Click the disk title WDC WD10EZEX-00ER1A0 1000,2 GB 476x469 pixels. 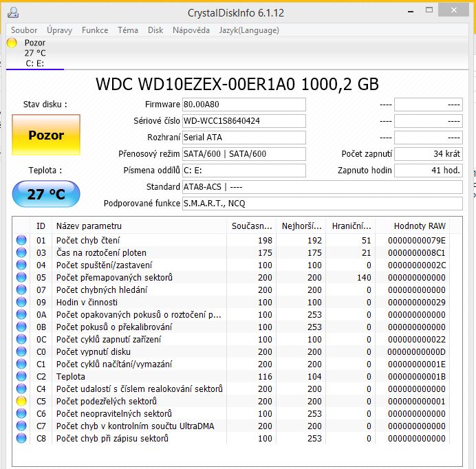coord(237,84)
